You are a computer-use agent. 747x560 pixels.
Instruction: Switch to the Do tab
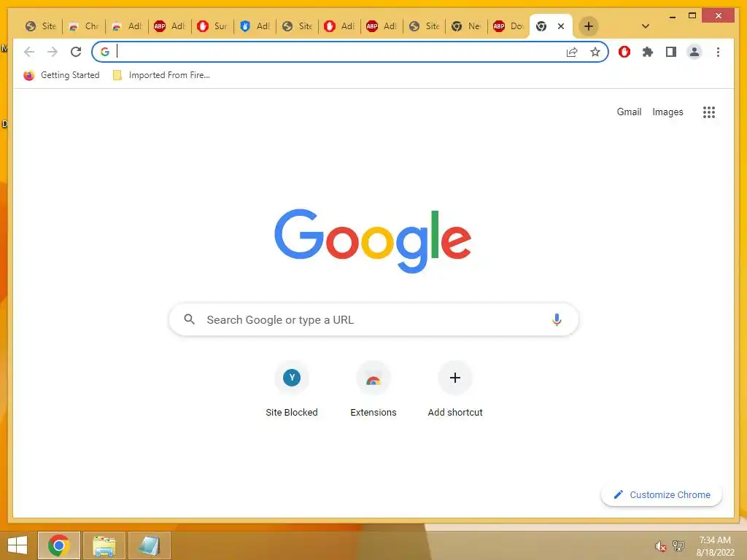(508, 26)
